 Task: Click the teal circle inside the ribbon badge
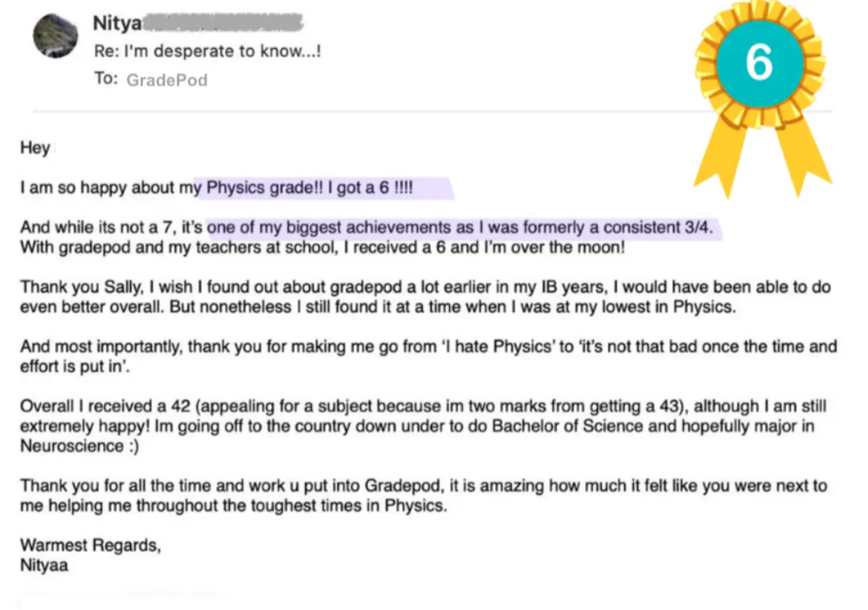click(760, 63)
